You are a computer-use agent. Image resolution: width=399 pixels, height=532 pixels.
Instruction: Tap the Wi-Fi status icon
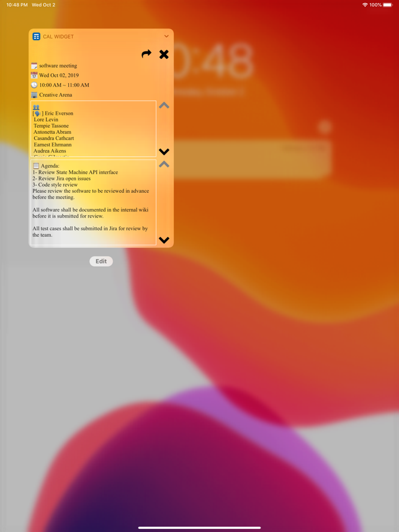[365, 5]
